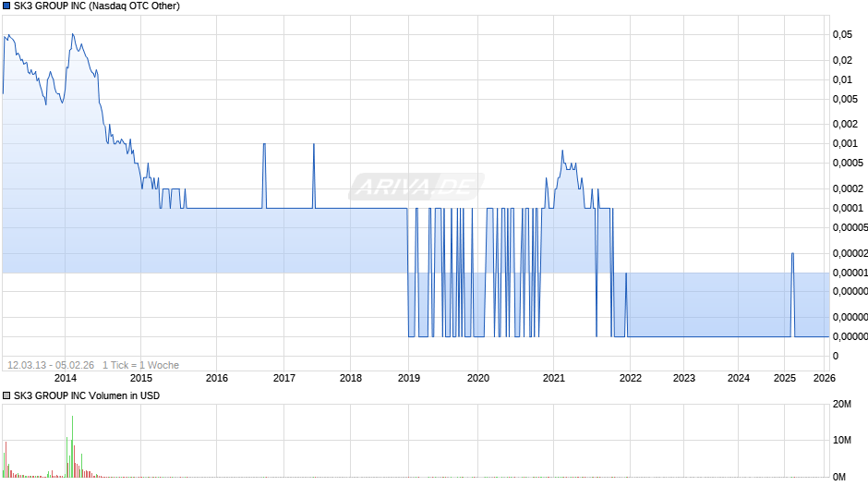Click the 2015 year label

tap(141, 378)
